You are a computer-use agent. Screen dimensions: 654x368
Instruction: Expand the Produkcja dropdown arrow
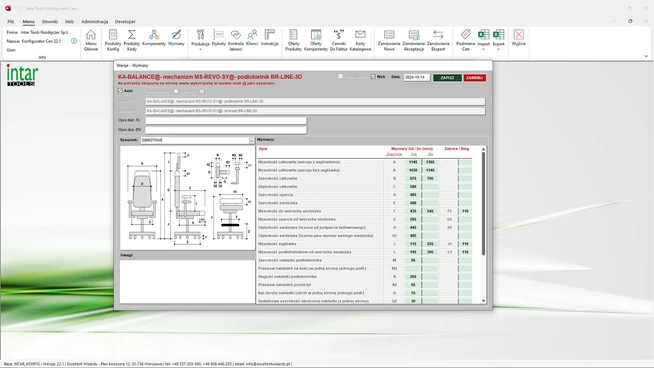coord(200,50)
